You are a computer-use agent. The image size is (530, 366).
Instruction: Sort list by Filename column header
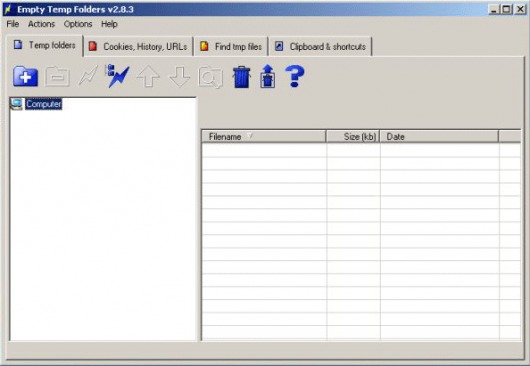tap(264, 137)
